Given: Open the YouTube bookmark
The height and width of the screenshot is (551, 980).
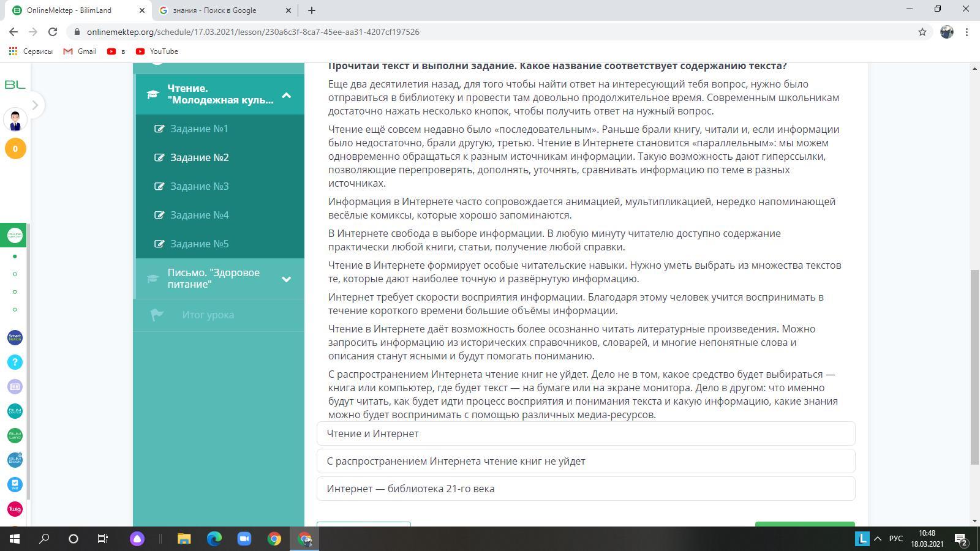Looking at the screenshot, I should point(157,51).
